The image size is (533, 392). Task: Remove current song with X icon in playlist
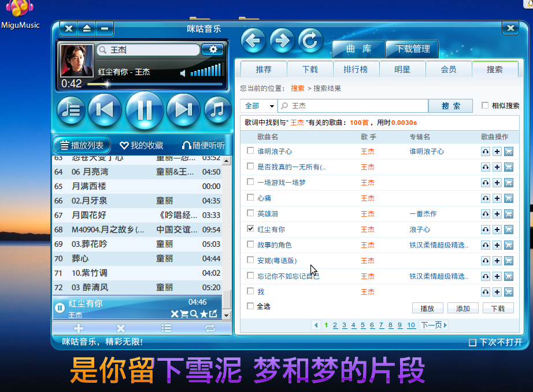pos(175,314)
